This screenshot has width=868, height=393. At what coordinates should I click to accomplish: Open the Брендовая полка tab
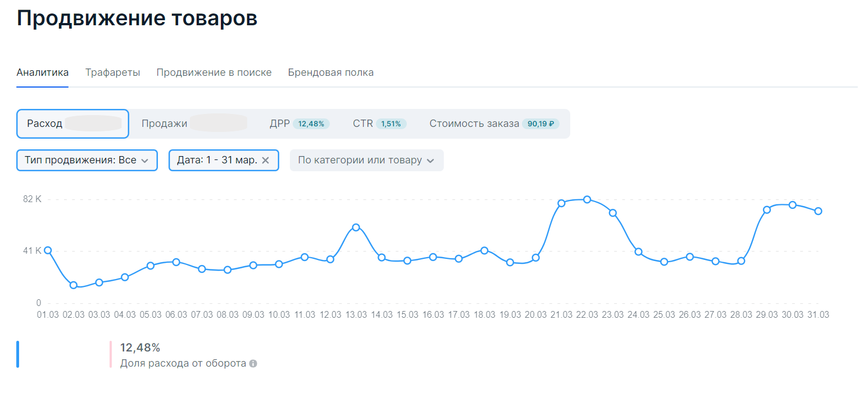331,72
